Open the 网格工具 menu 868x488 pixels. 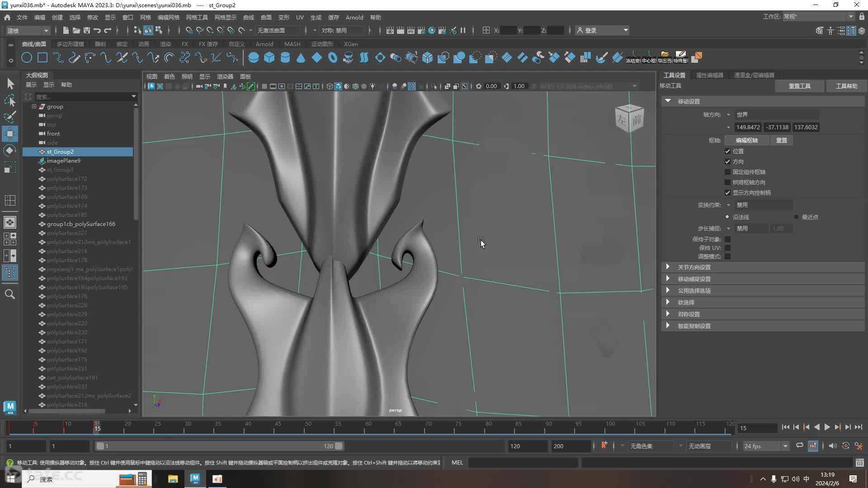click(197, 17)
